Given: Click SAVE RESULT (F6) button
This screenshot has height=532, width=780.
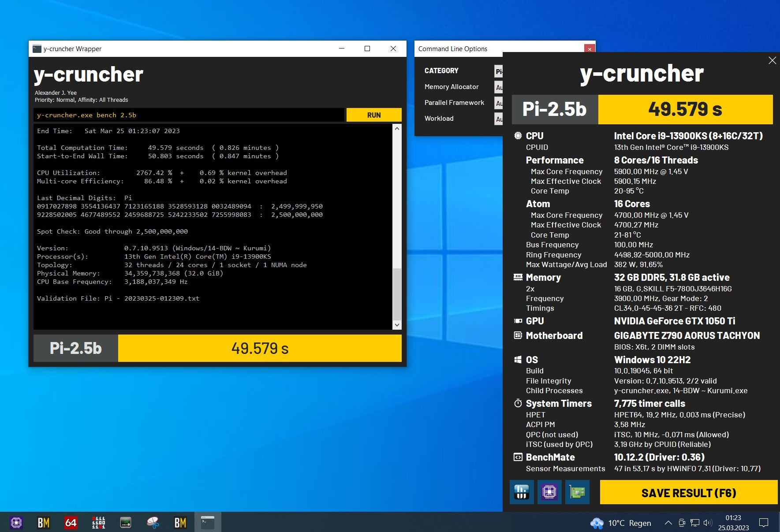Looking at the screenshot, I should coord(689,492).
